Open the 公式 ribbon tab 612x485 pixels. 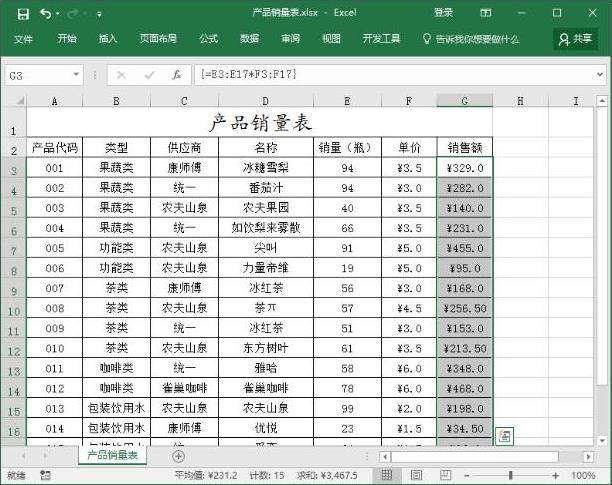208,38
